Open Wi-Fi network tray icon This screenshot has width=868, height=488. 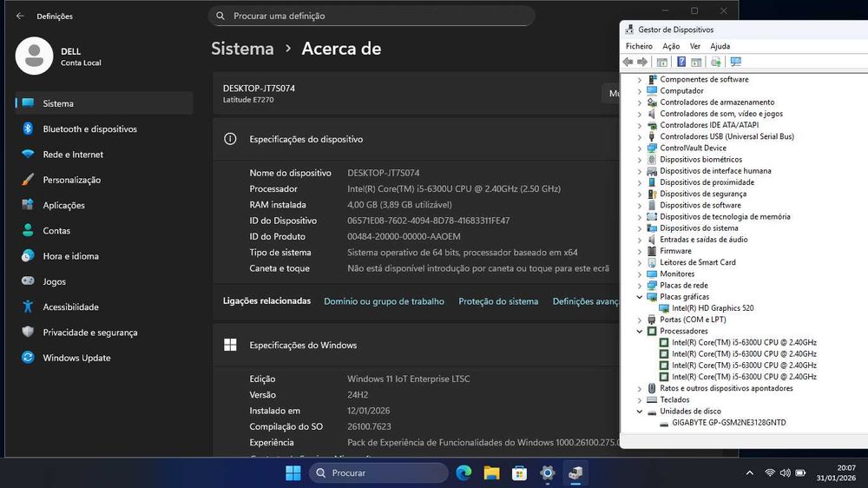[x=769, y=473]
